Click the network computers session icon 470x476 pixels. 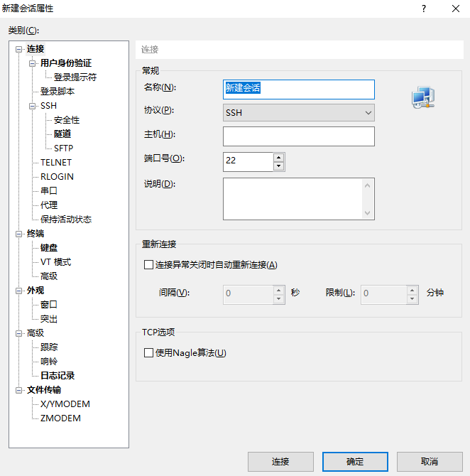(x=423, y=97)
